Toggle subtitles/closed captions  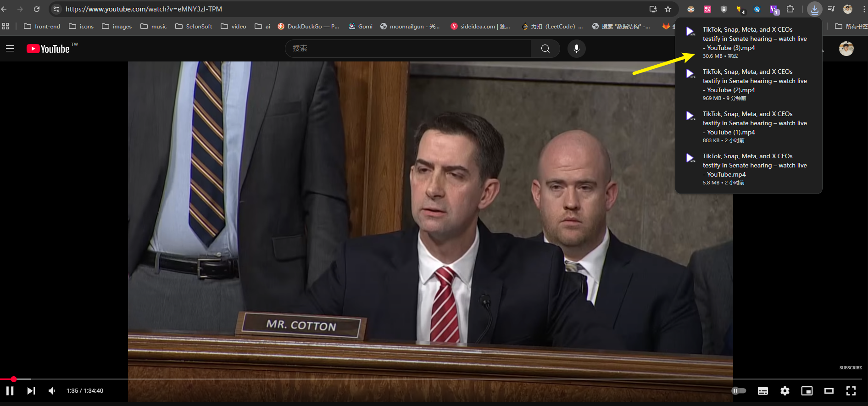(x=762, y=391)
